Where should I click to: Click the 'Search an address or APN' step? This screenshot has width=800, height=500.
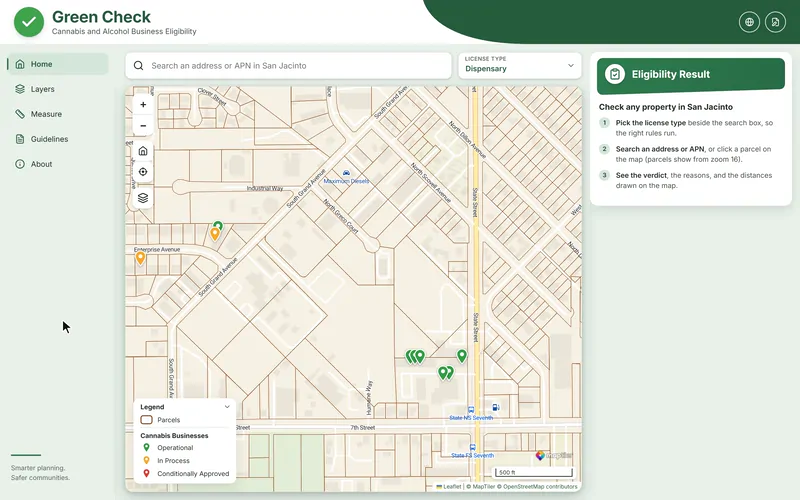[x=693, y=154]
